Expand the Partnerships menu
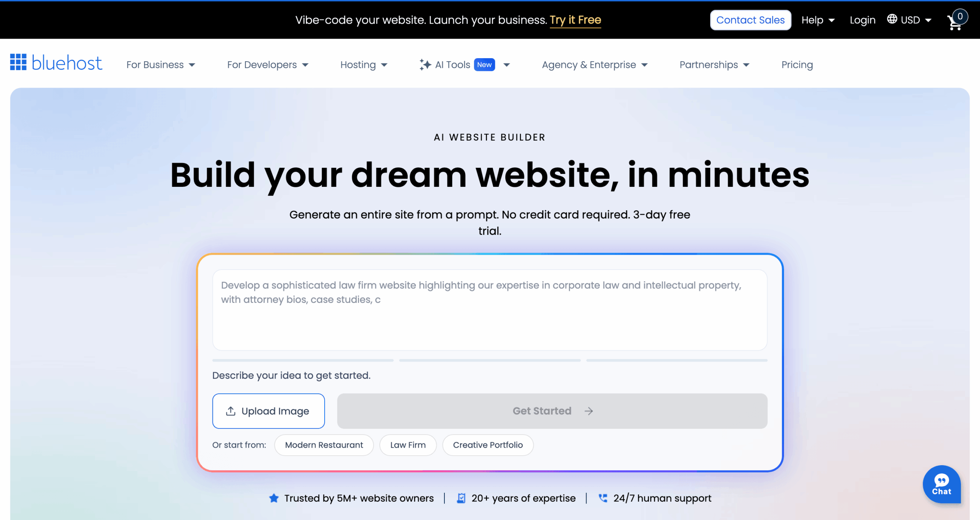The height and width of the screenshot is (520, 980). pos(714,65)
